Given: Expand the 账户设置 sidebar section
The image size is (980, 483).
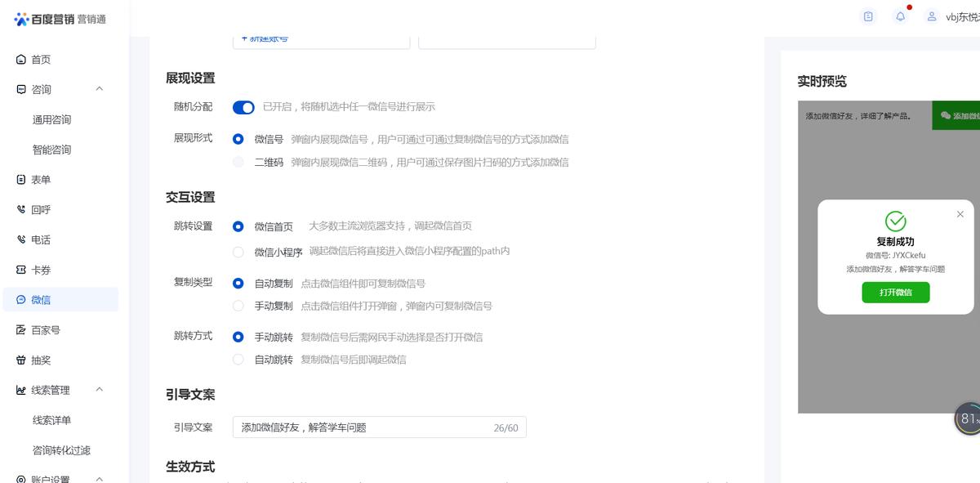Looking at the screenshot, I should (100, 478).
